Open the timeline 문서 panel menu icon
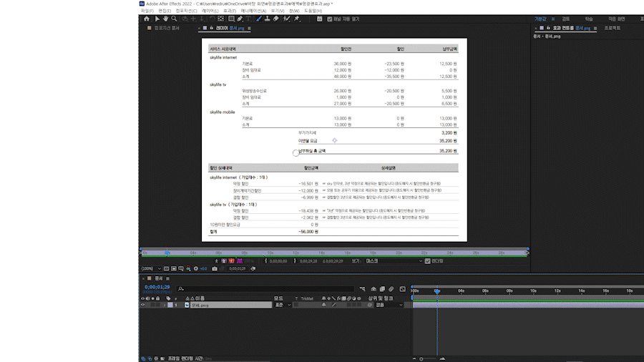Image resolution: width=644 pixels, height=362 pixels. (x=167, y=278)
